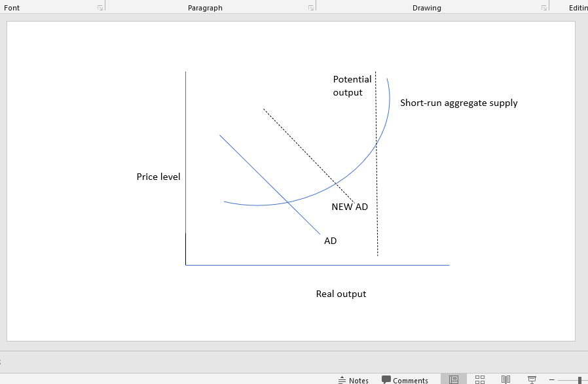The image size is (588, 384).
Task: Click the 'Short-run aggregate supply' label
Action: coord(459,103)
